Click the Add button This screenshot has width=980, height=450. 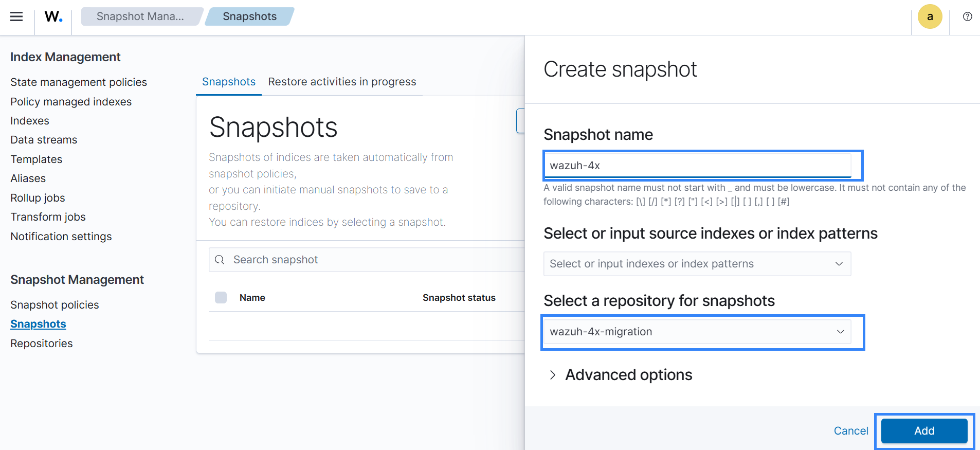point(924,431)
